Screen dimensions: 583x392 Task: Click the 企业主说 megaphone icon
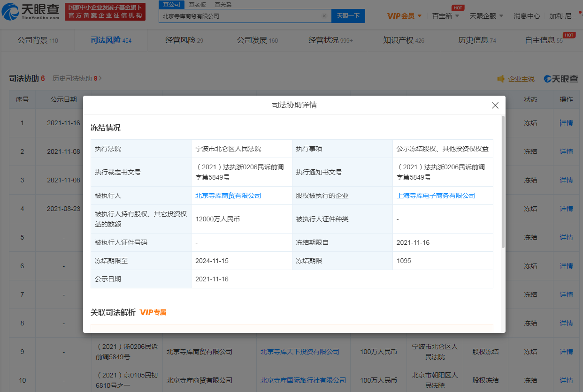(501, 79)
